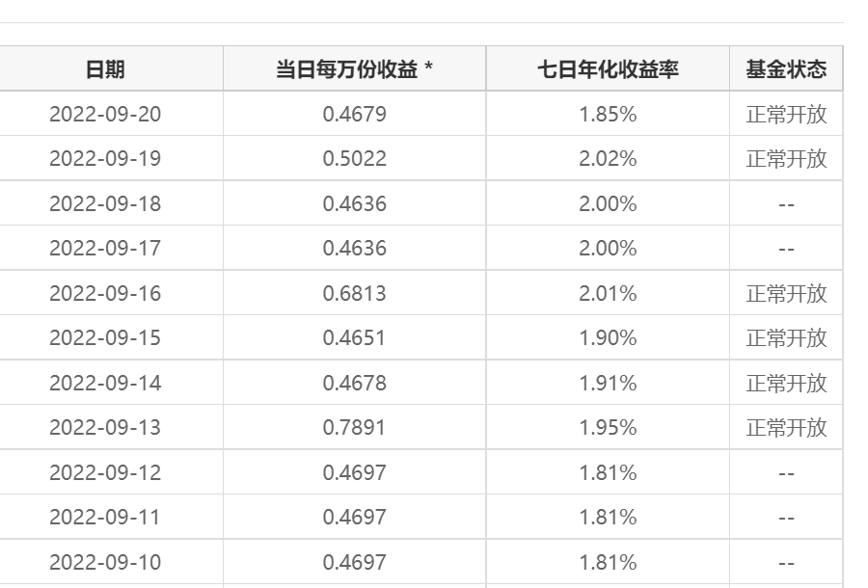Click the -- status for 2022-09-17
The image size is (868, 588).
point(786,249)
